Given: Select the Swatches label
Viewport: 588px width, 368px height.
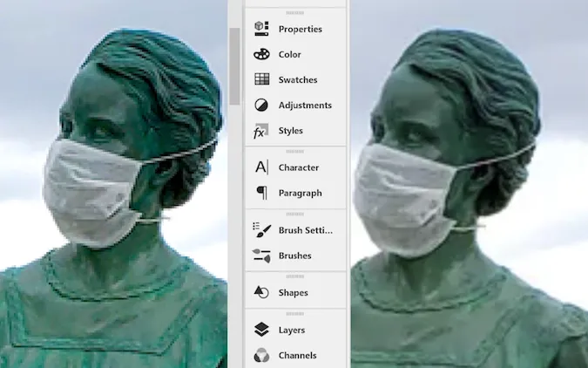Looking at the screenshot, I should click(298, 79).
